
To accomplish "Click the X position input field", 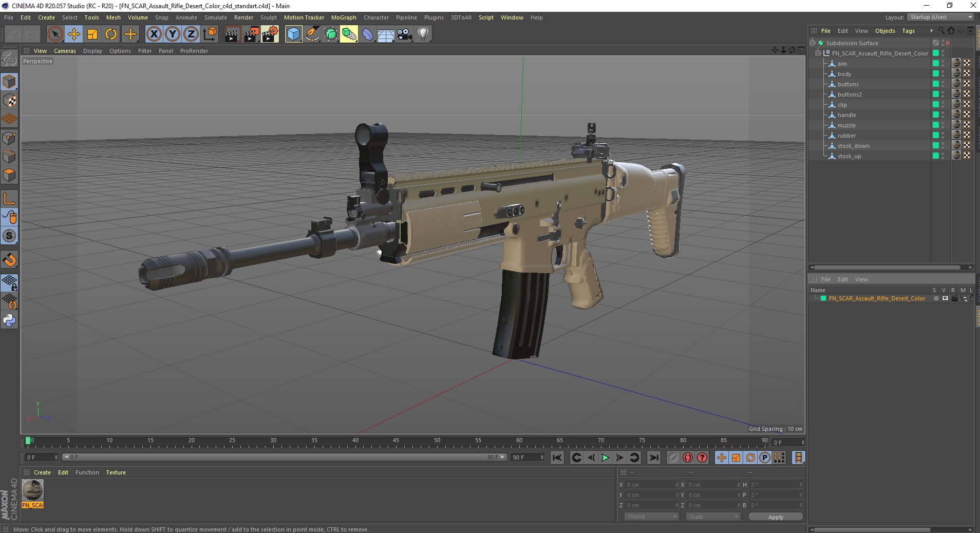I will 652,485.
